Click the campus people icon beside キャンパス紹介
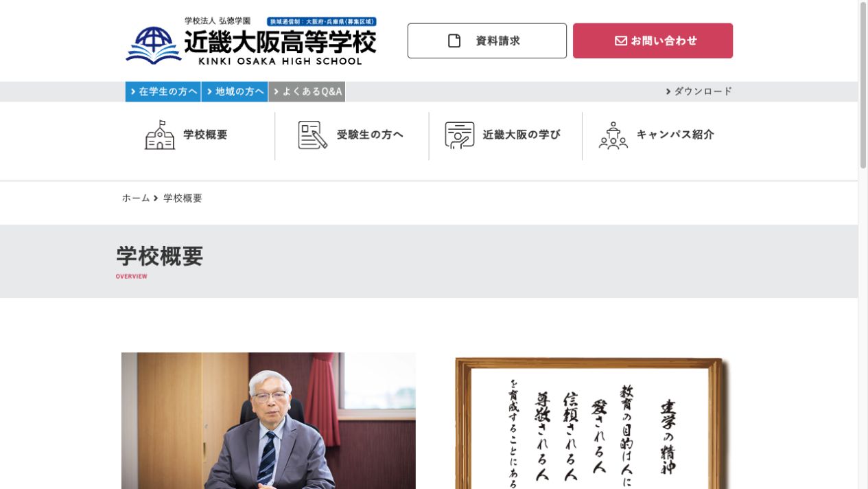This screenshot has width=868, height=489. coord(613,135)
